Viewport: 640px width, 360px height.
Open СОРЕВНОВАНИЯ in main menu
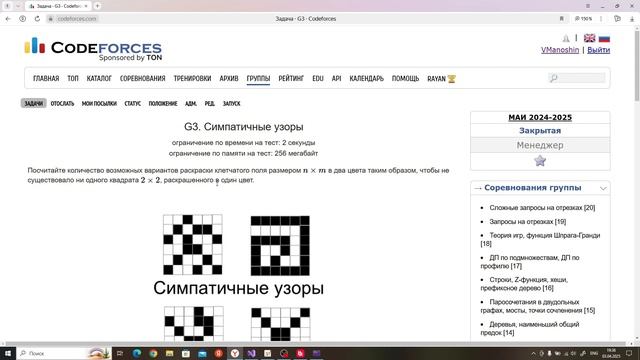pos(142,78)
